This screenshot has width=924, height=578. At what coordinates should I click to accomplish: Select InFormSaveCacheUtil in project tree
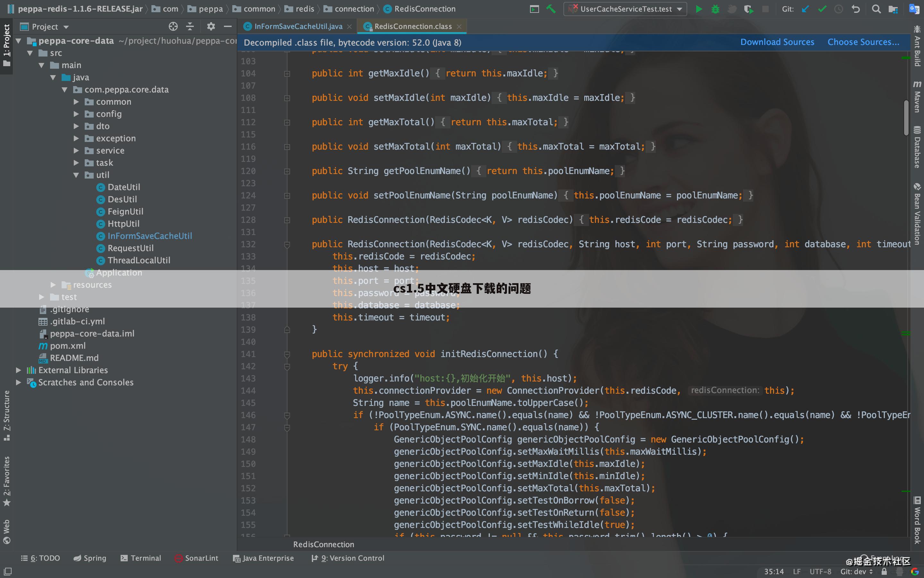tap(149, 236)
